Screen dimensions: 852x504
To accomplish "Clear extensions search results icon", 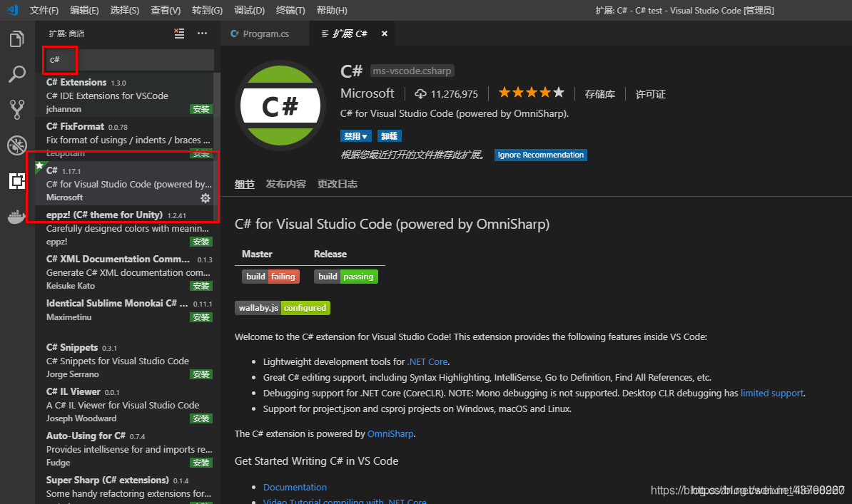I will tap(179, 34).
